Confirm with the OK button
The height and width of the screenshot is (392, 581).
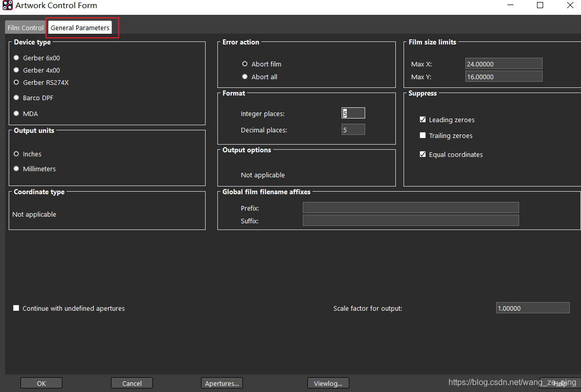click(41, 383)
